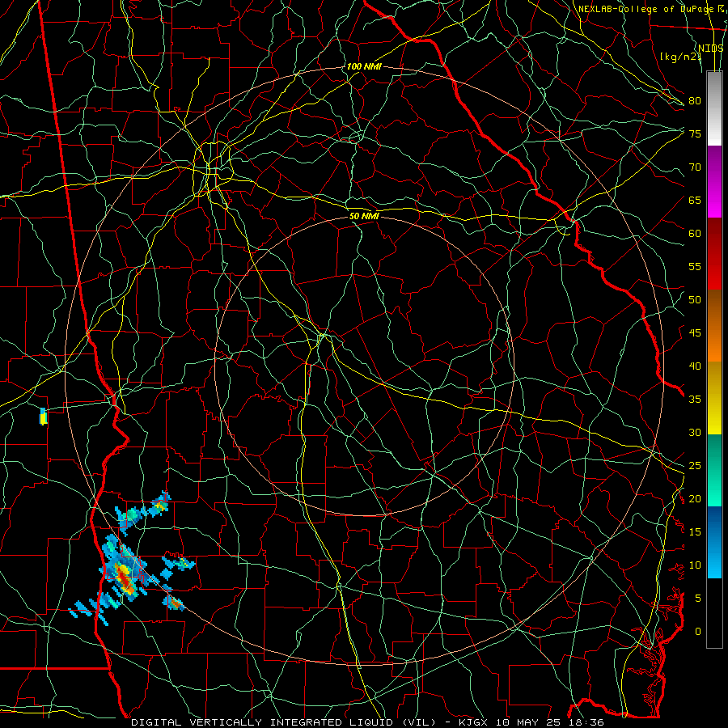
Task: Pick the orange-brown segment of the color bar
Action: [714, 326]
